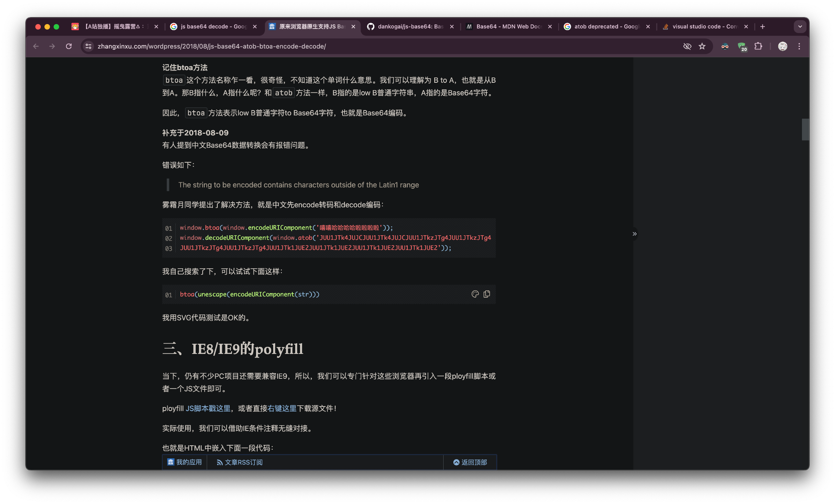Reload the current page
Screen dimensions: 835x504
coord(68,46)
